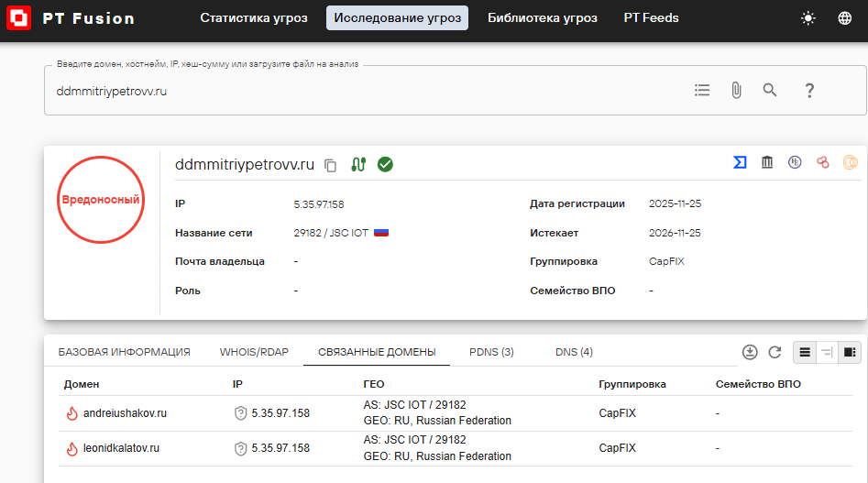868x483 pixels.
Task: Click the magnifier search icon
Action: [770, 90]
